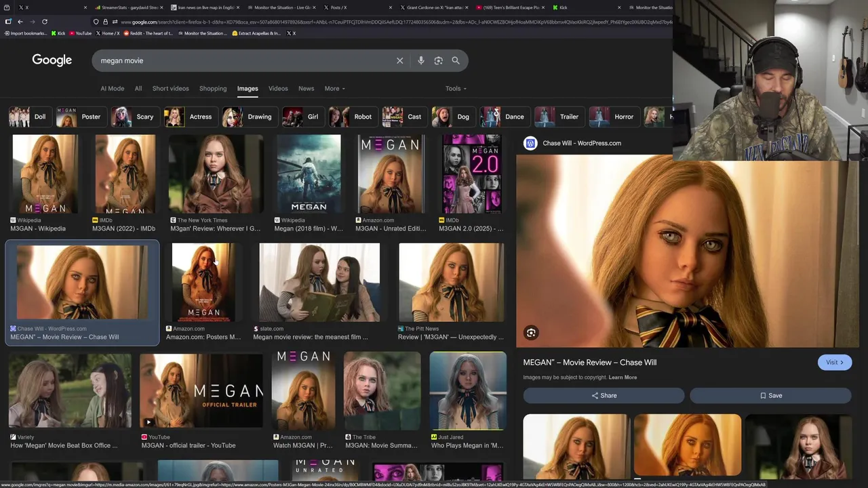Open the Variety Megan Box Office thumbnail

(71, 391)
